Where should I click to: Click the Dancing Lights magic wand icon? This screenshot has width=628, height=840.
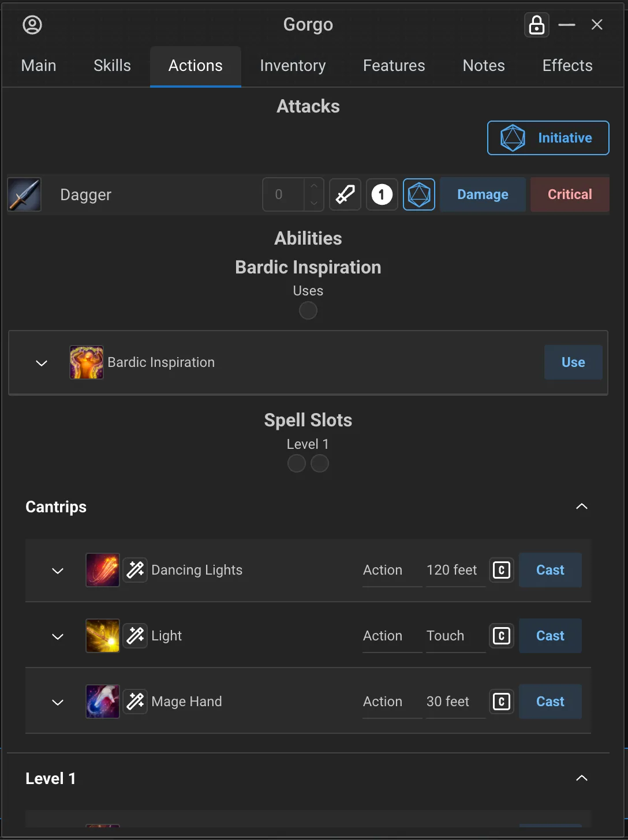click(135, 570)
